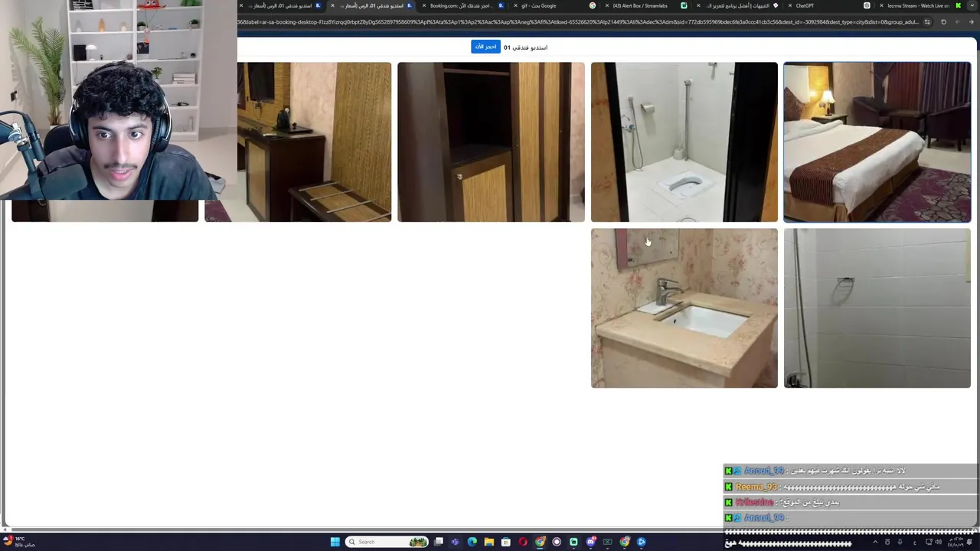980x551 pixels.
Task: Open the network icon in system tray
Action: [929, 542]
